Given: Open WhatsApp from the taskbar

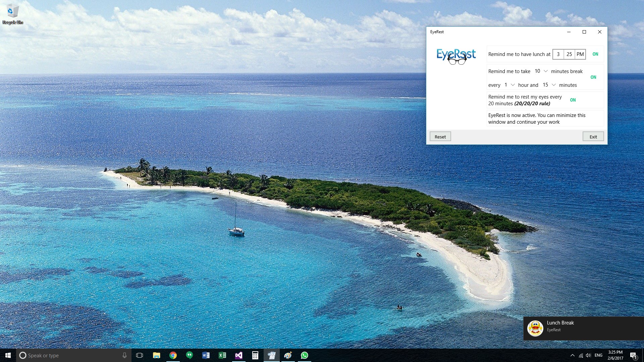Looking at the screenshot, I should point(304,355).
